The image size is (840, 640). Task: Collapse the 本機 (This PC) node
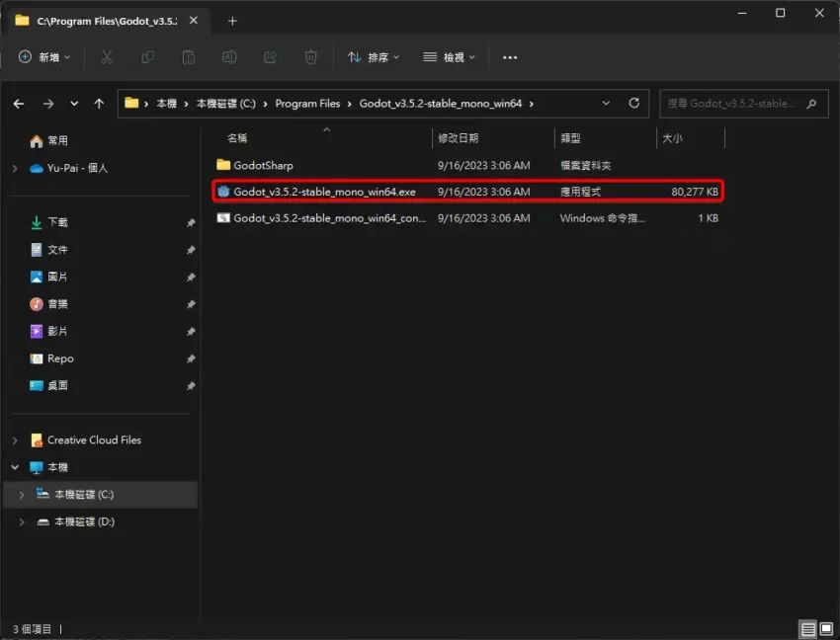click(15, 467)
